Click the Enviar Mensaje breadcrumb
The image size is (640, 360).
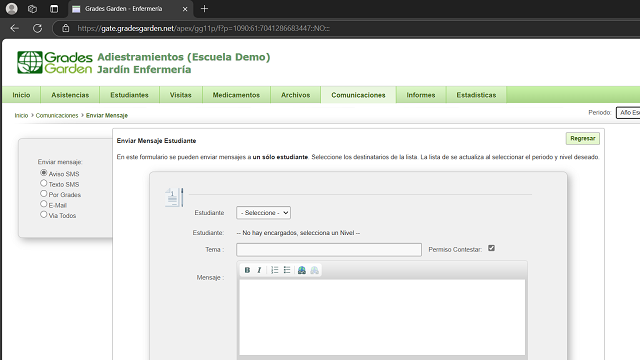pyautogui.click(x=107, y=116)
